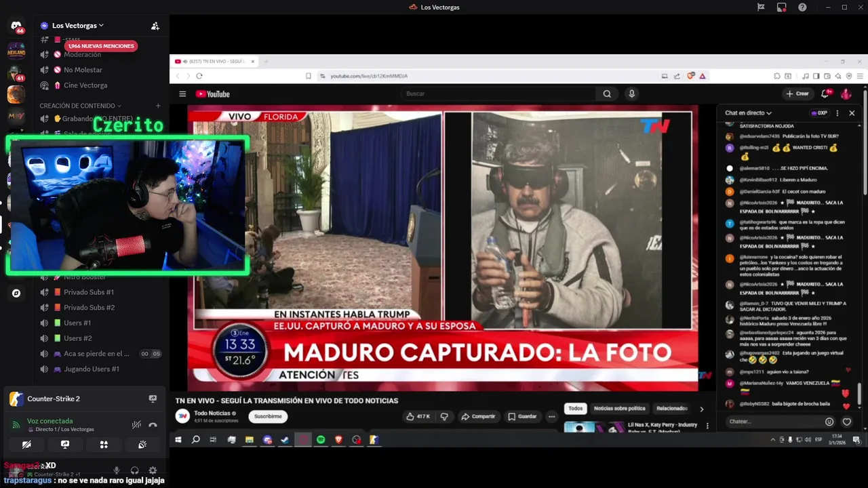
Task: Save the video with the Guardar button
Action: click(523, 416)
